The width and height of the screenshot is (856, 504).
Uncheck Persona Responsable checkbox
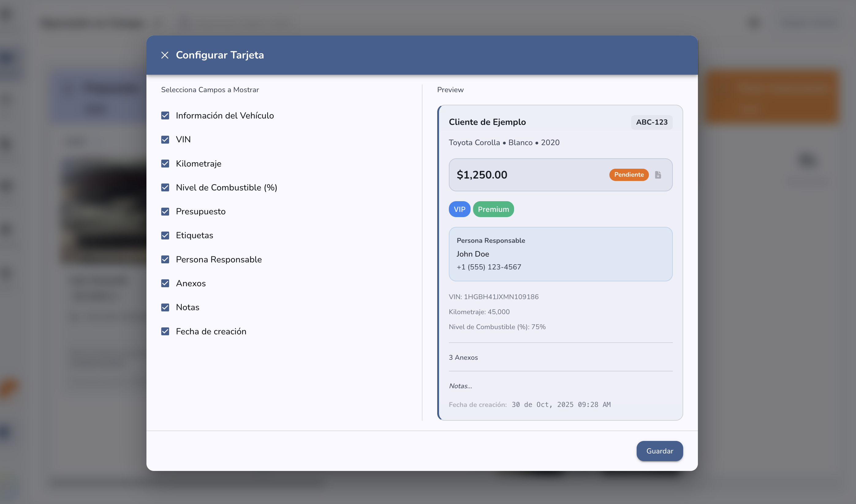tap(165, 259)
